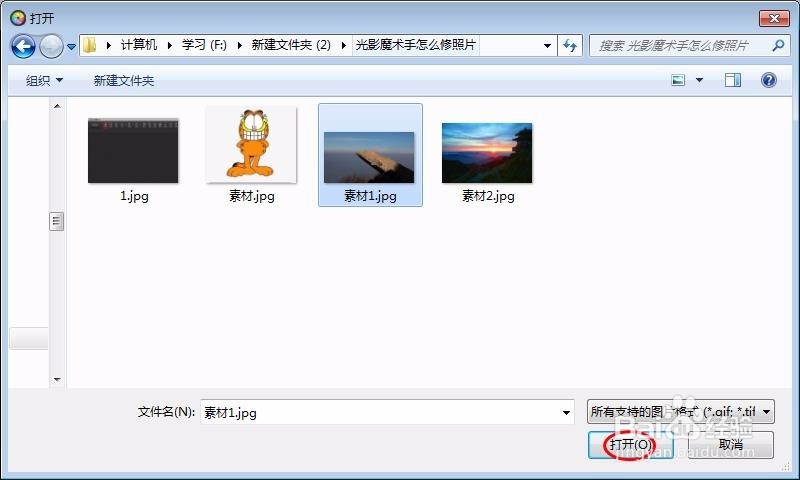Click the 取消 button

click(x=731, y=445)
